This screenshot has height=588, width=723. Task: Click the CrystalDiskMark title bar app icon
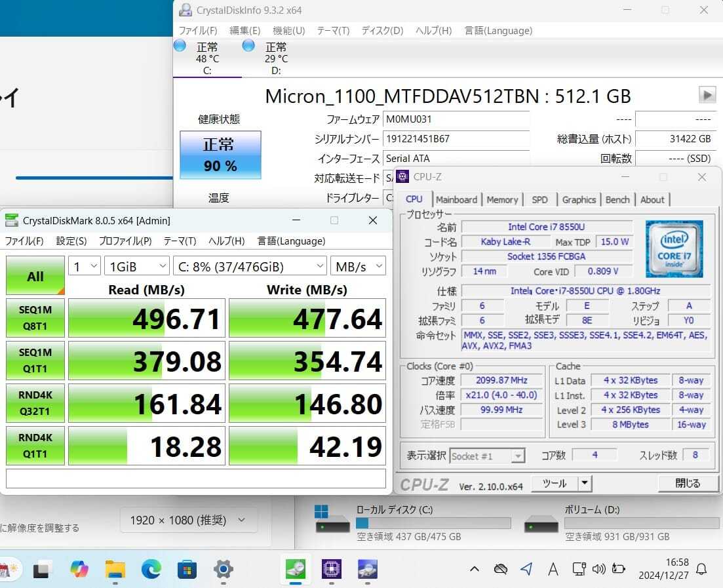pyautogui.click(x=12, y=220)
